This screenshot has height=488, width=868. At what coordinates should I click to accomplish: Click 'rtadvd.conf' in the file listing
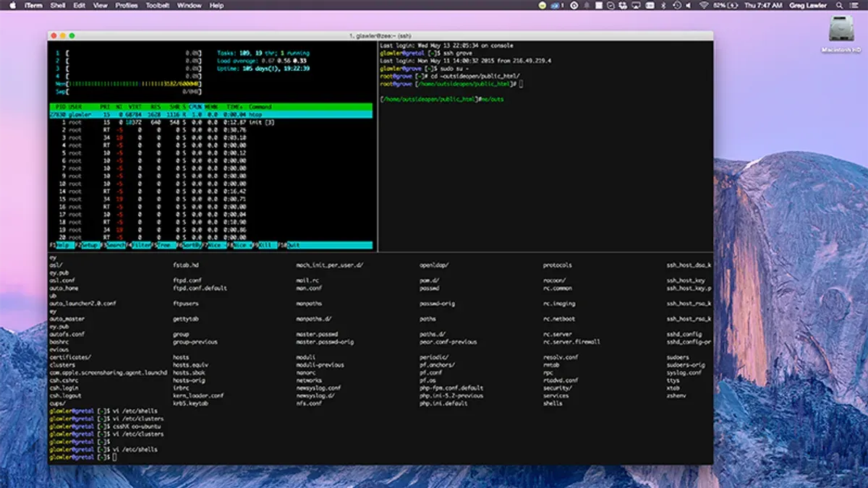pos(561,380)
